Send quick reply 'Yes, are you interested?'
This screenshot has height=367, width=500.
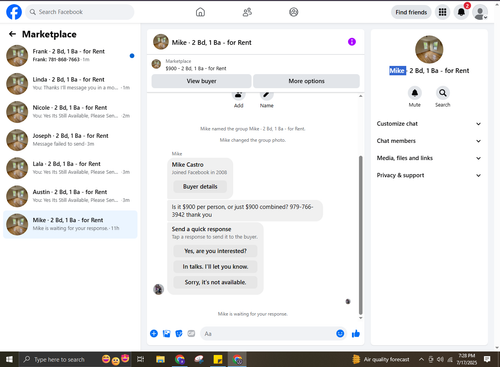click(x=215, y=251)
